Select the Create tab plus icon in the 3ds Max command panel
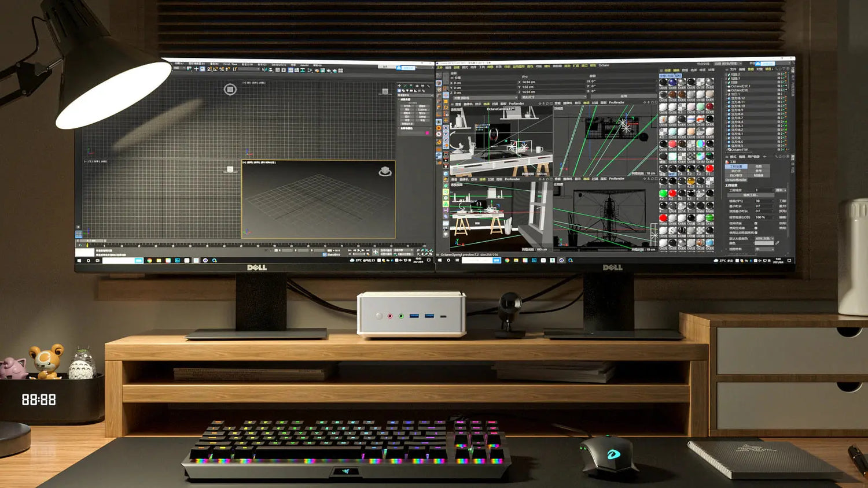Screen dimensions: 868x488 [399, 86]
